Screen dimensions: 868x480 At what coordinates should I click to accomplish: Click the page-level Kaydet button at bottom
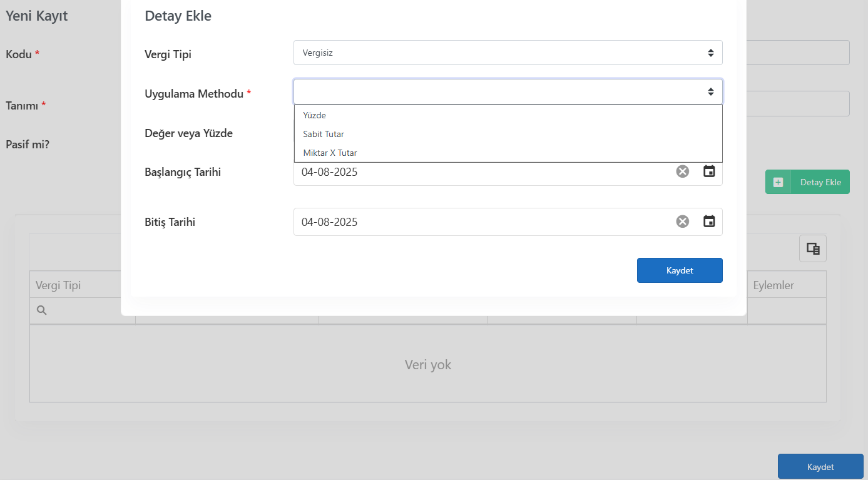coord(820,467)
